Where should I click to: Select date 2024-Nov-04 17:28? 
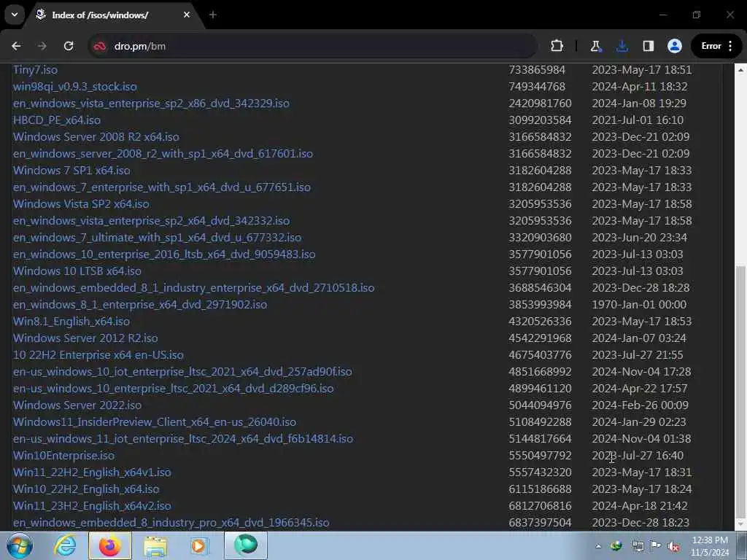click(641, 371)
